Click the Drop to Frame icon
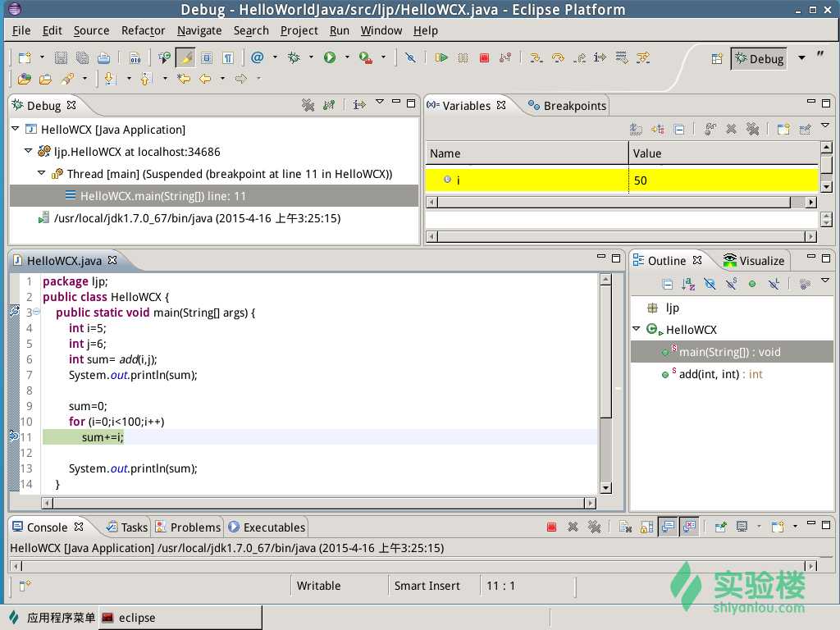 click(x=622, y=58)
